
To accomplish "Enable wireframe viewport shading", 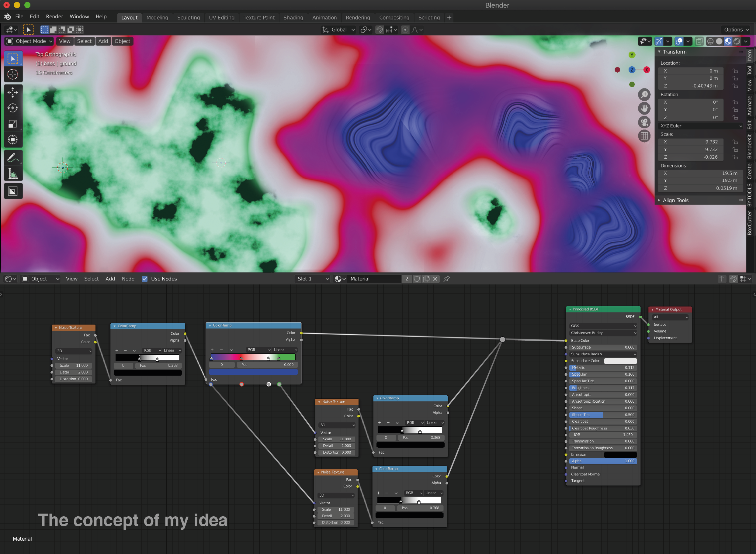I will (710, 41).
